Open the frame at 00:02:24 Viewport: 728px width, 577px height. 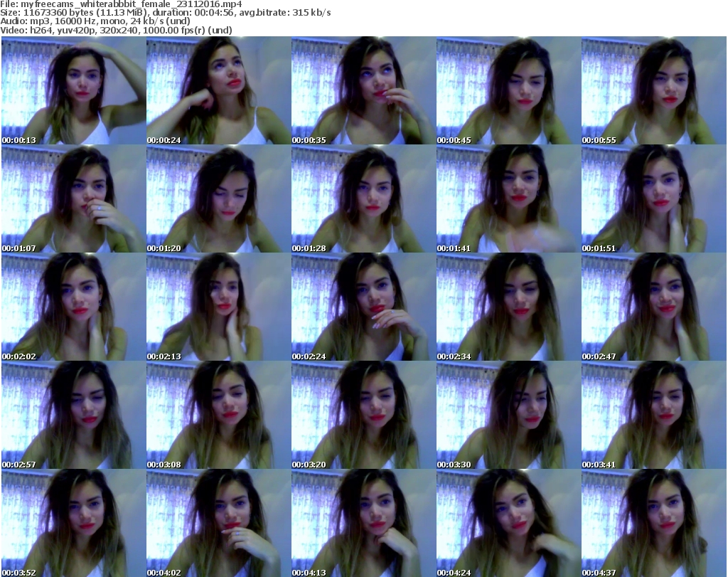363,307
